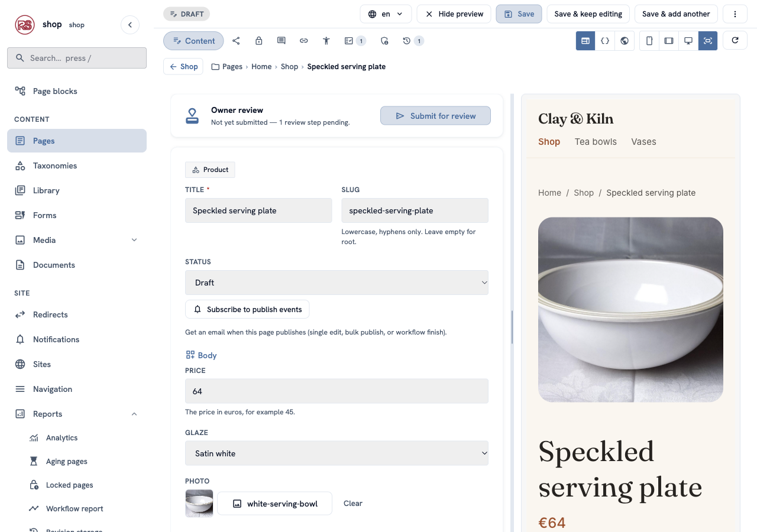Switch to the JSON braces view
Viewport: 757px width, 532px height.
604,41
